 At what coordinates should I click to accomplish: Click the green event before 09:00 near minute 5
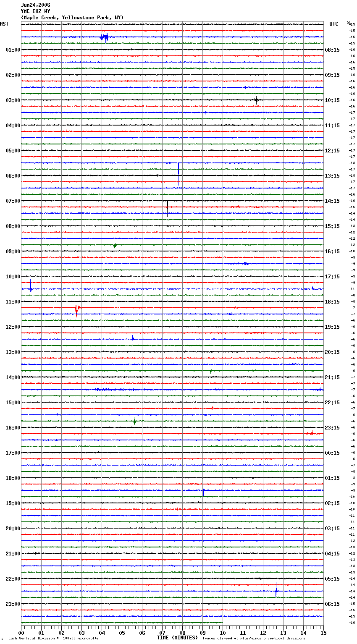[x=115, y=245]
